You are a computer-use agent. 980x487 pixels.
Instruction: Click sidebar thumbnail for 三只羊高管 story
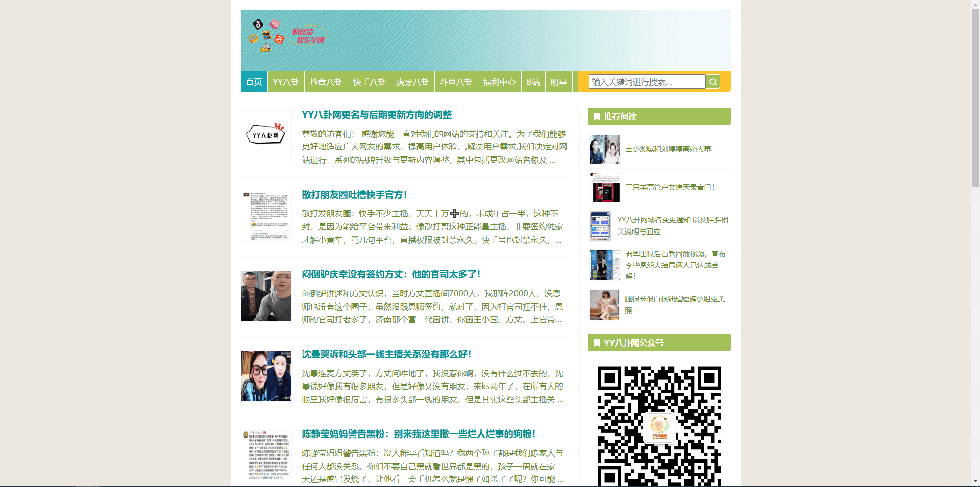pyautogui.click(x=605, y=188)
